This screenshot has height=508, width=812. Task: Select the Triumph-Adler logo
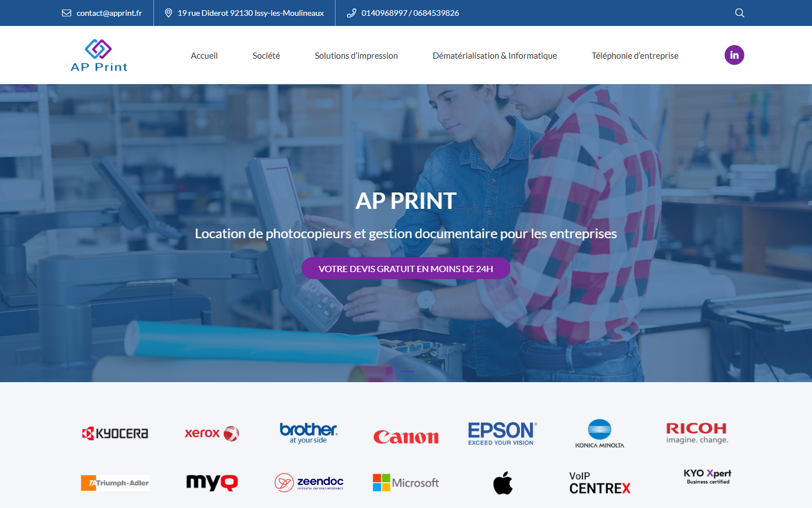(115, 483)
